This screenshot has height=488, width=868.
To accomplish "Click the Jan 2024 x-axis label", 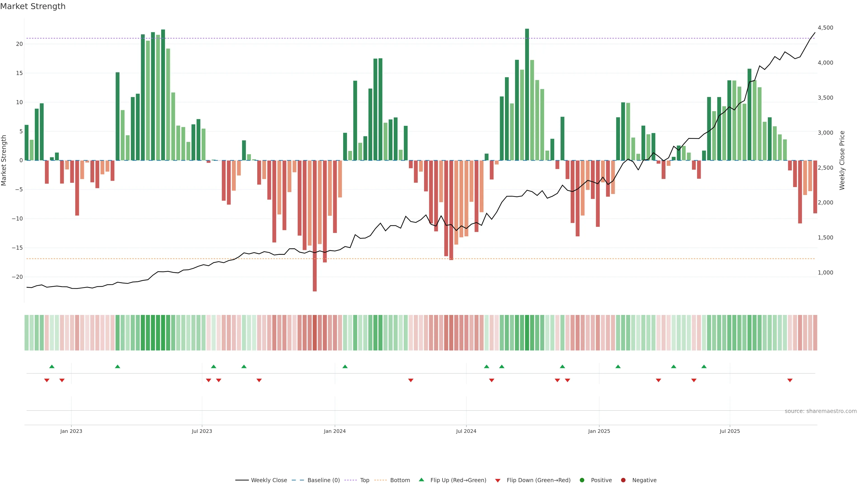I will pyautogui.click(x=335, y=431).
